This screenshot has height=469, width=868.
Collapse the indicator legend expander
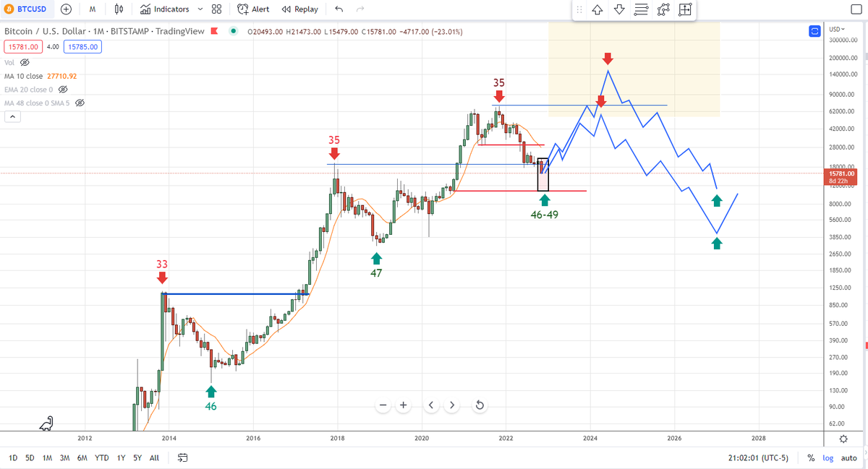(x=12, y=117)
